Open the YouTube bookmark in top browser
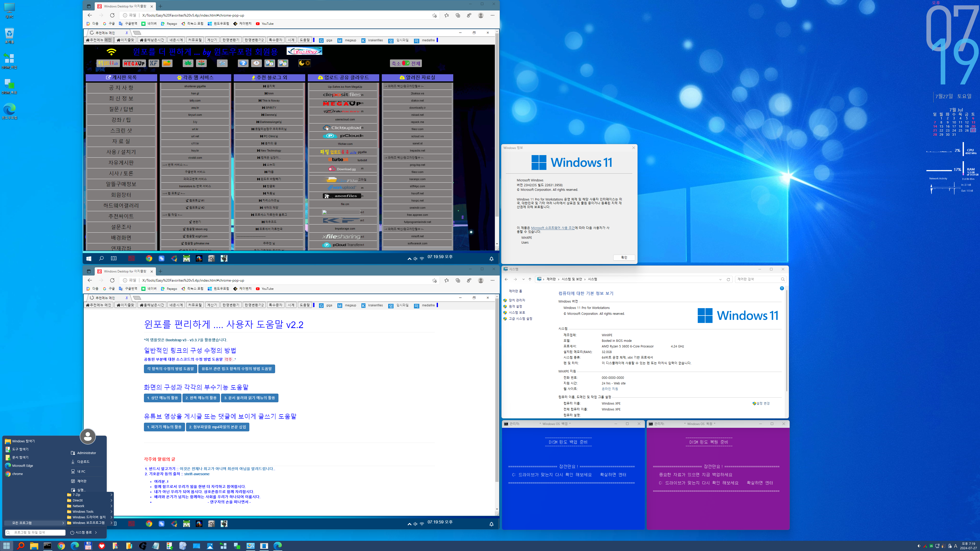The height and width of the screenshot is (551, 980). click(264, 23)
